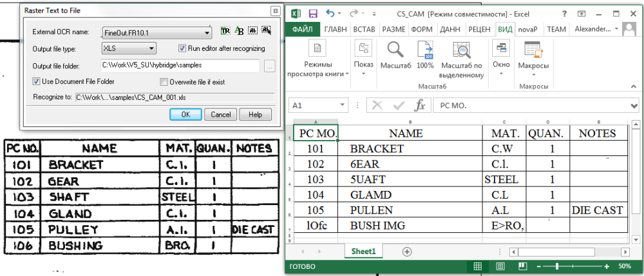Switch to the ВСТАВ ribbon tab
Screen dimensions: 644x276
point(364,29)
